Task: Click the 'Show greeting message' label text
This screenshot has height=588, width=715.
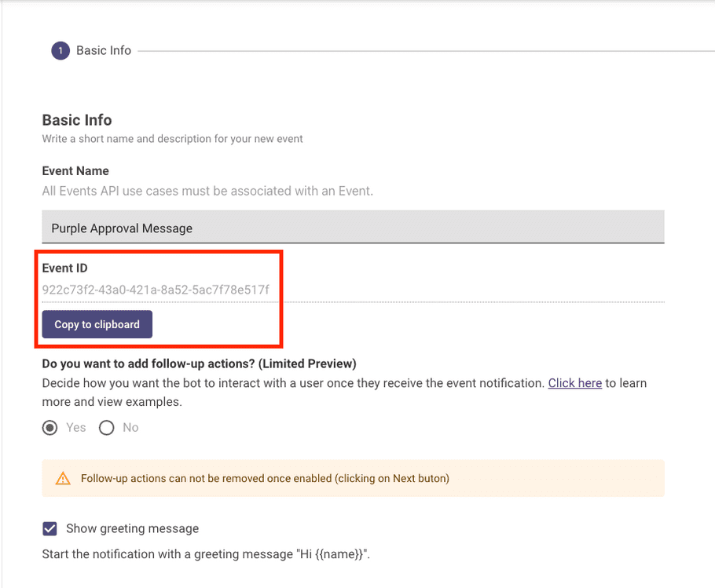Action: pyautogui.click(x=132, y=528)
